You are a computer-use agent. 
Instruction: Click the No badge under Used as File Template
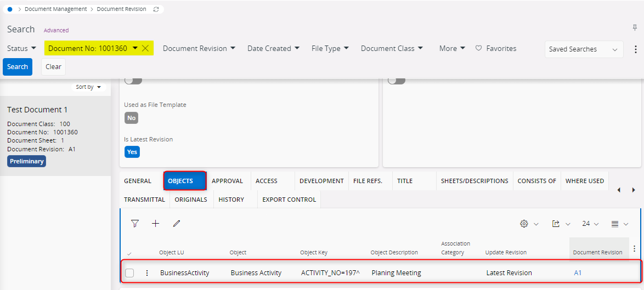132,118
